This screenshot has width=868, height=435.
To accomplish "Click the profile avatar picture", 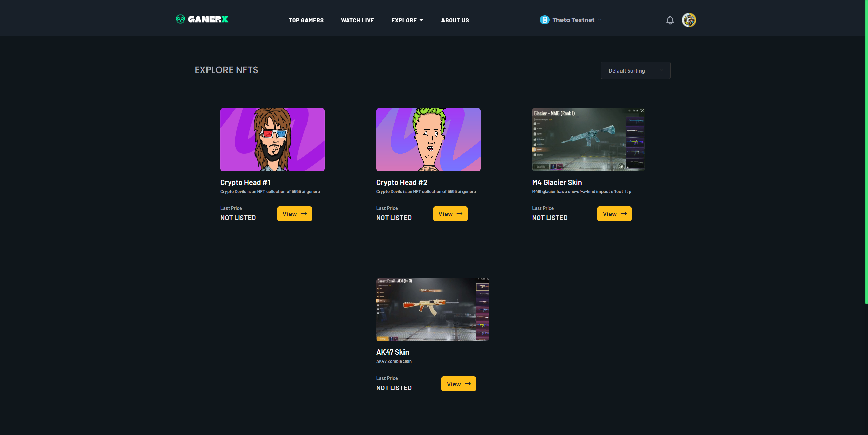I will [689, 20].
